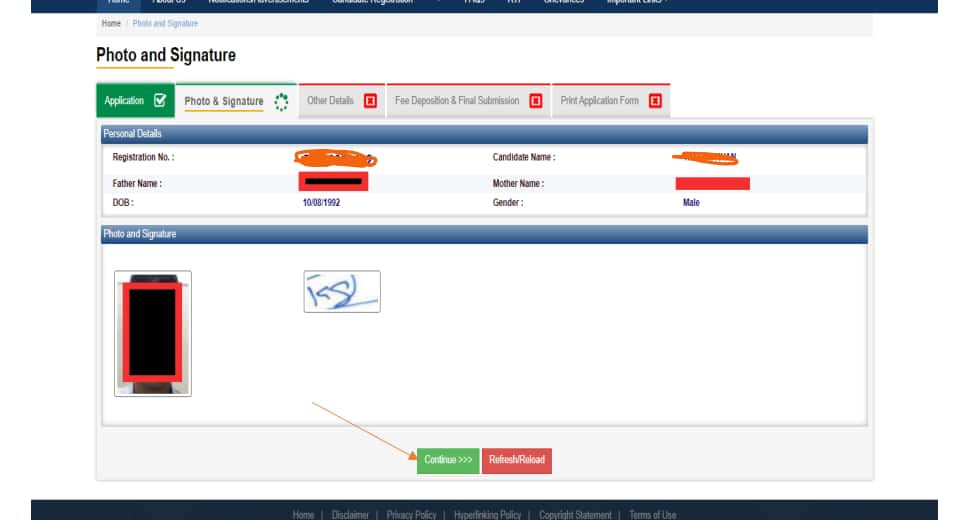Open the footer Home link
The image size is (958, 520).
point(303,515)
